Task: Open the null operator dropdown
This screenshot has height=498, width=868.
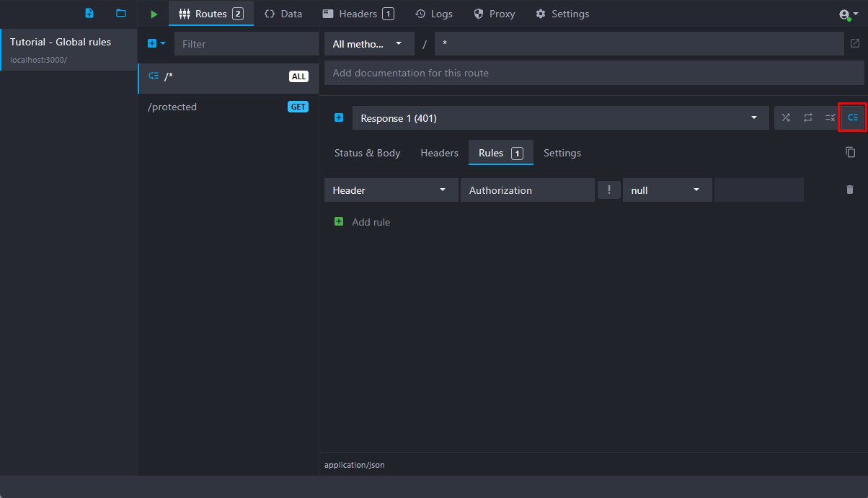Action: [666, 190]
